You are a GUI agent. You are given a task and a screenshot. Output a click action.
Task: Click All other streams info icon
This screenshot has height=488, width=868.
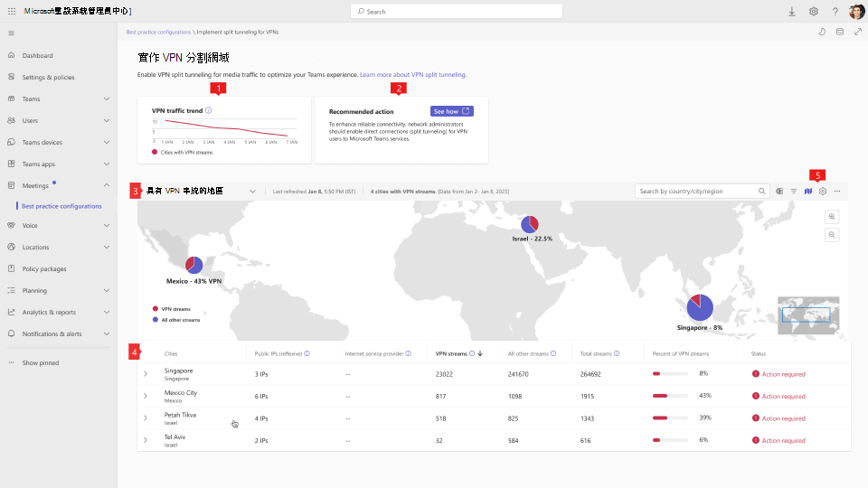pos(553,353)
